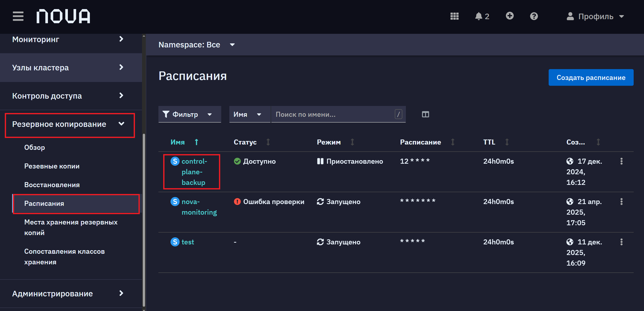Click the plus import icon
This screenshot has width=644, height=311.
[x=510, y=16]
